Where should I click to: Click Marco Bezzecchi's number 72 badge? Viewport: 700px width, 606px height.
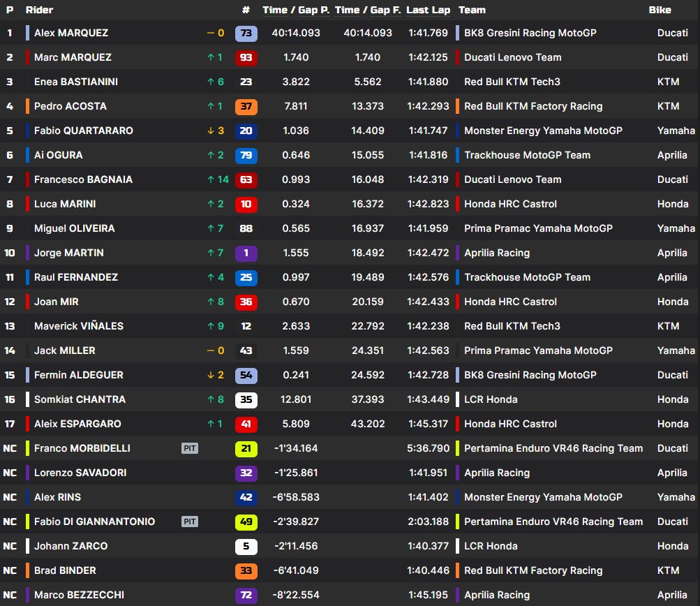coord(246,595)
